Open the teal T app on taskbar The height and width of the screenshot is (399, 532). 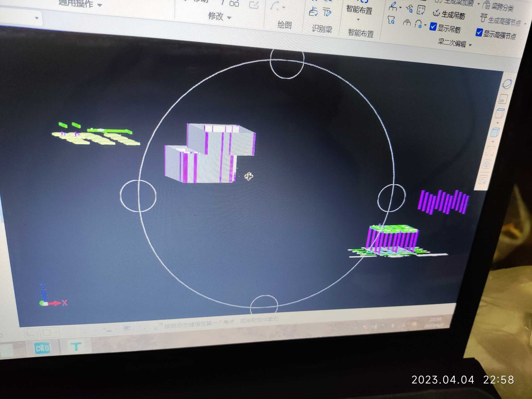point(76,346)
